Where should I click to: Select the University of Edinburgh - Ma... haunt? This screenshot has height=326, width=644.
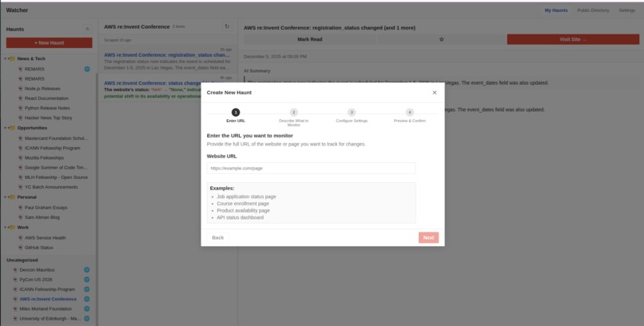click(x=50, y=319)
